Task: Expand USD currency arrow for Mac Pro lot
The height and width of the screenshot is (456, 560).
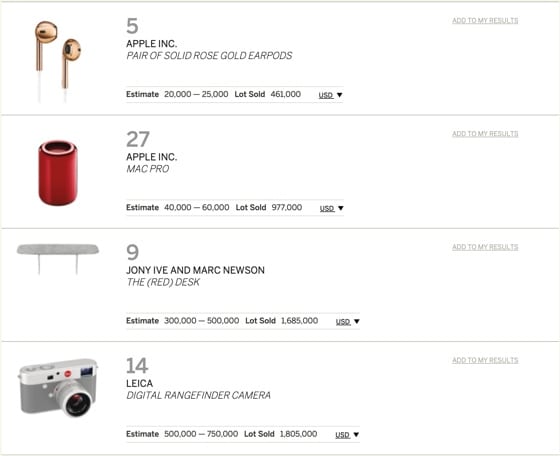Action: (x=341, y=208)
